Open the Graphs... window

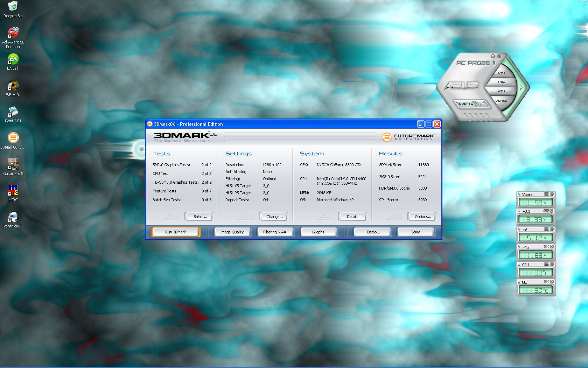pyautogui.click(x=320, y=232)
